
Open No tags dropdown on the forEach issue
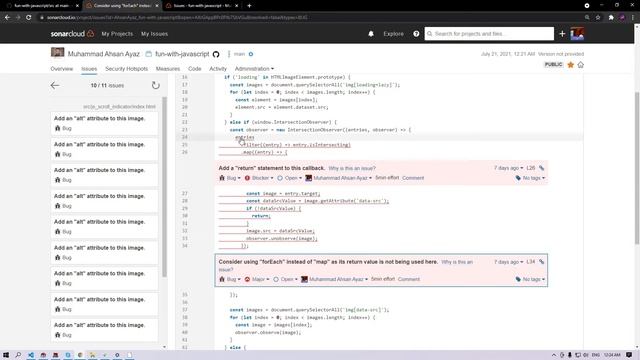pyautogui.click(x=530, y=279)
